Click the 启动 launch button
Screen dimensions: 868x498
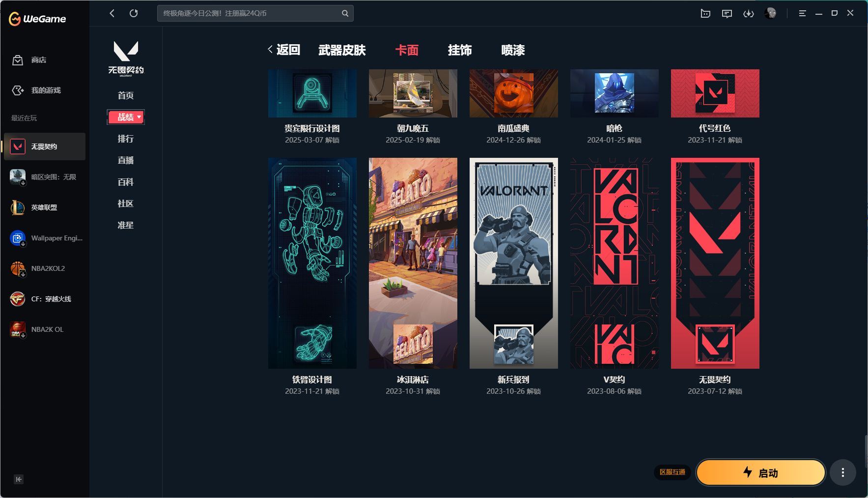click(x=759, y=472)
